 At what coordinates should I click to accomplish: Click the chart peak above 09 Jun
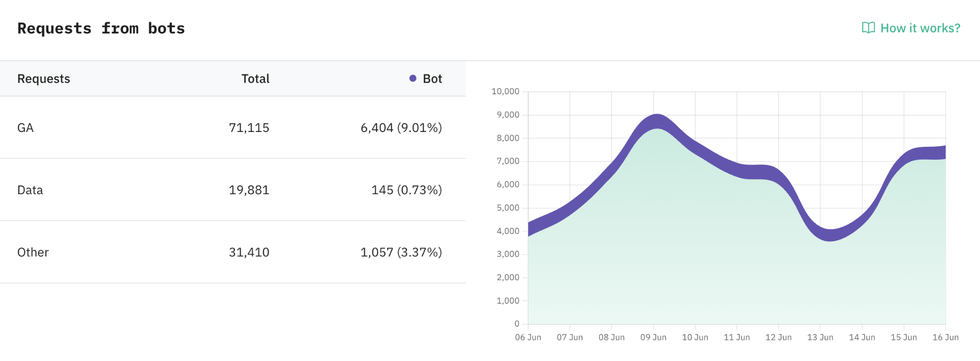(x=657, y=121)
